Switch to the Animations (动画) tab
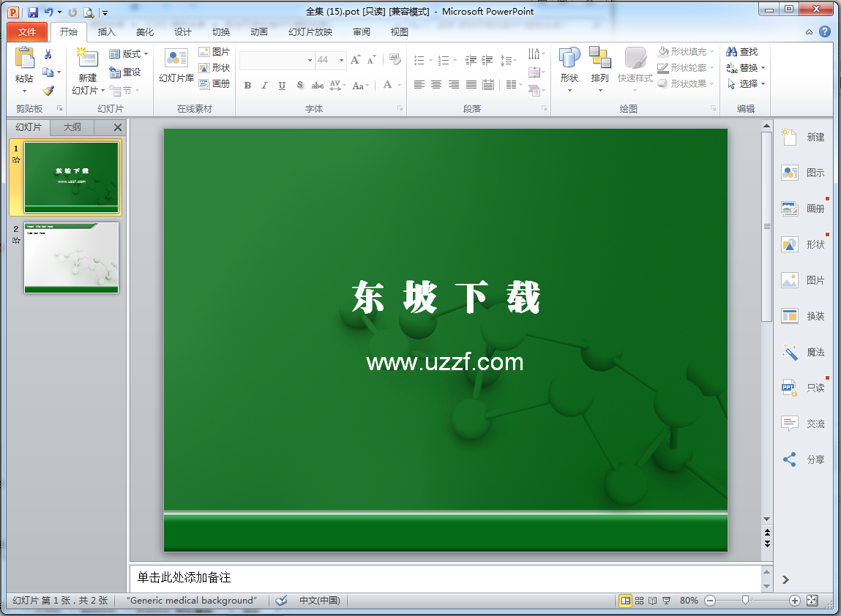 [x=258, y=31]
